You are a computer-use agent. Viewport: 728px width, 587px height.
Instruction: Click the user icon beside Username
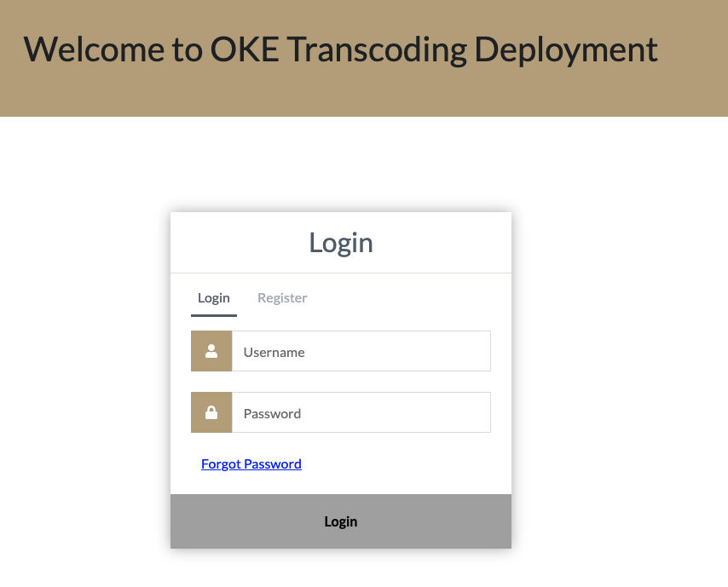[211, 351]
